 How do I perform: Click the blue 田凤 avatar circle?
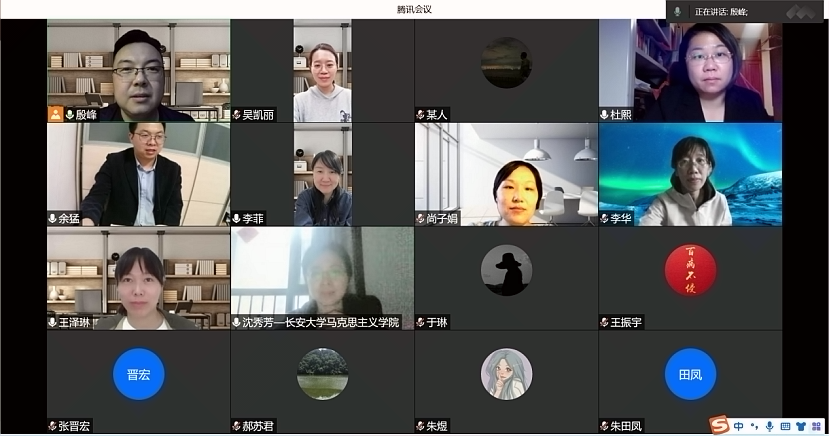click(x=690, y=374)
